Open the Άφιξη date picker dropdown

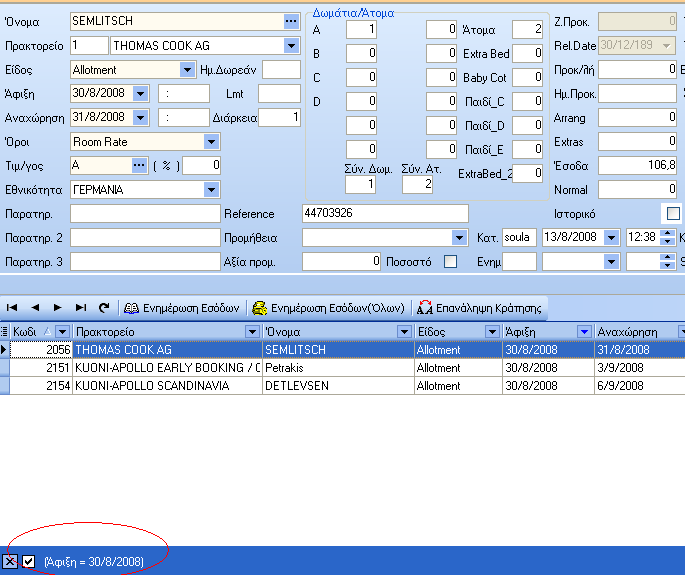coord(141,94)
